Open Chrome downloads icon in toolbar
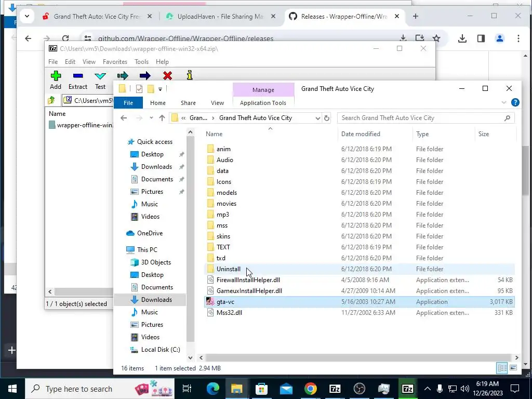 point(462,38)
